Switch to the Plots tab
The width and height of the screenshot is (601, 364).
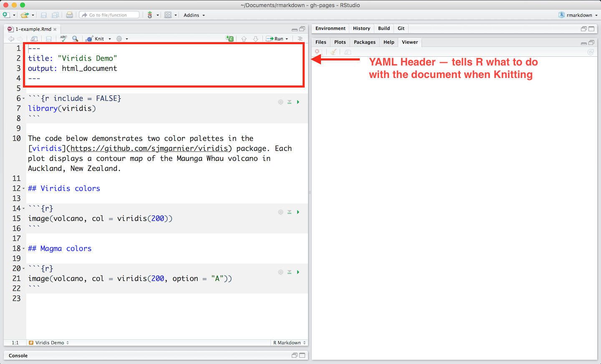(x=340, y=42)
